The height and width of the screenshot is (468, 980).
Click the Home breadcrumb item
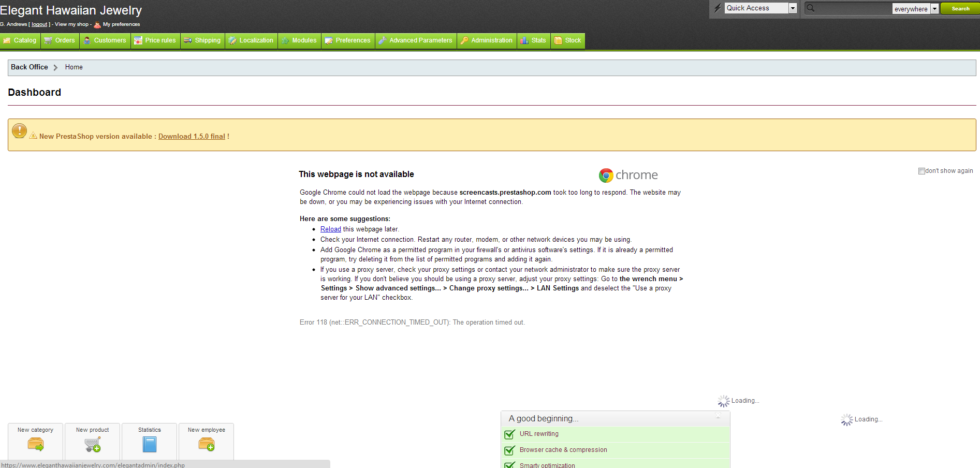[74, 67]
